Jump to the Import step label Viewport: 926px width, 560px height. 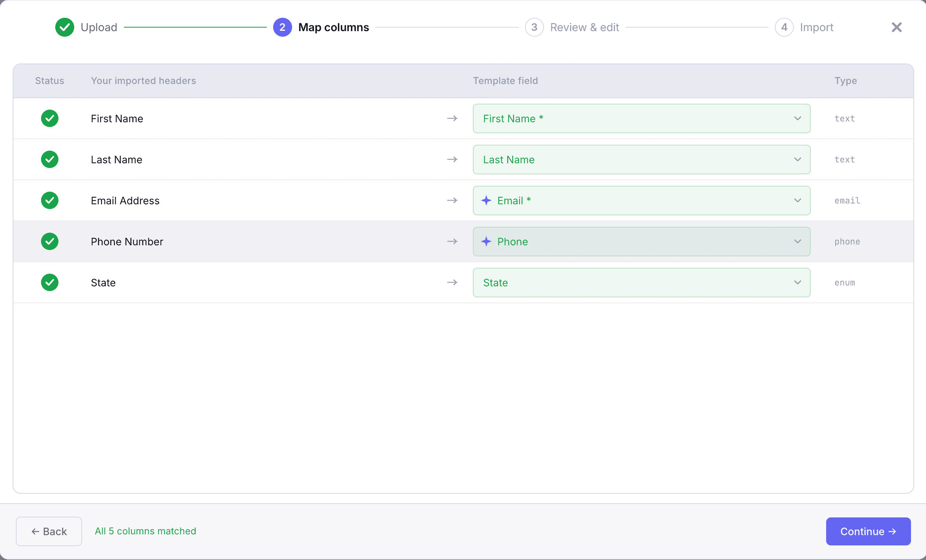(817, 27)
